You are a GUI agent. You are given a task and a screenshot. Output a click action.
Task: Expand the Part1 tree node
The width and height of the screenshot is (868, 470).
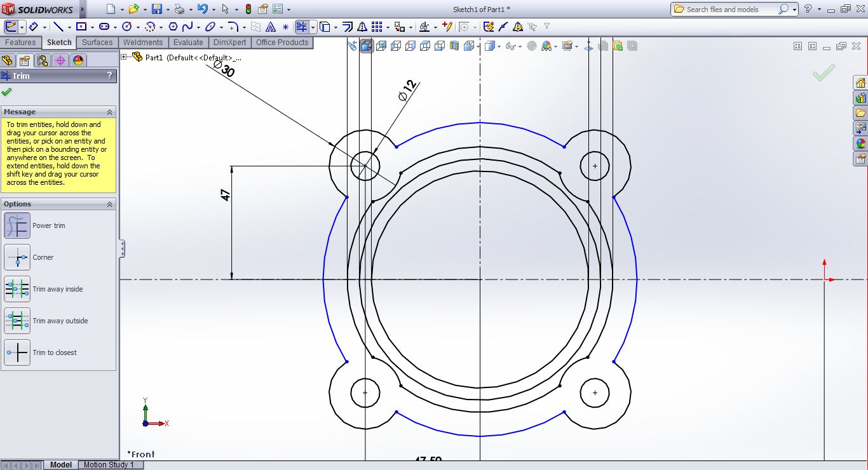click(x=124, y=57)
